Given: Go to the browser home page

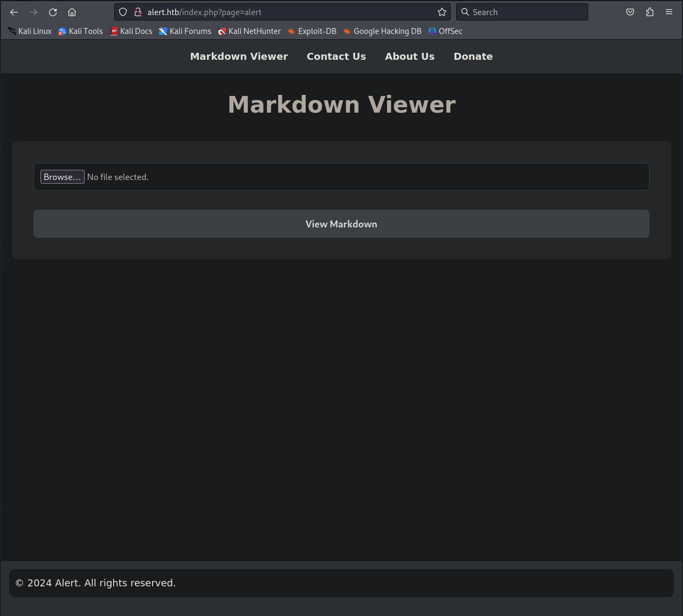Looking at the screenshot, I should pyautogui.click(x=72, y=12).
